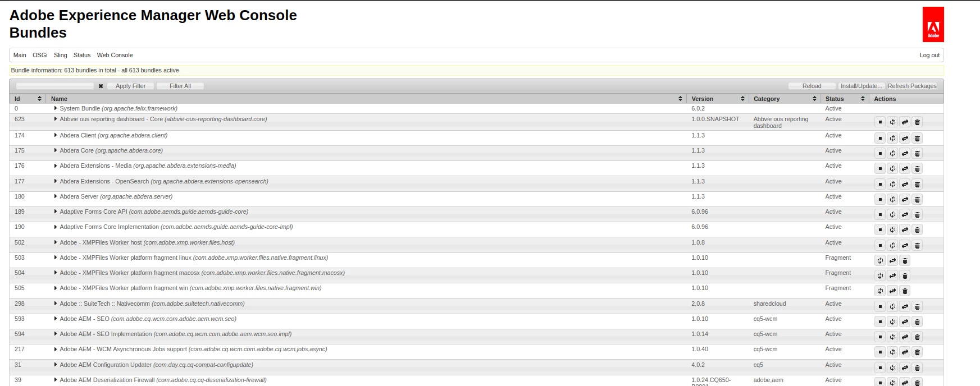
Task: Click Filter All button
Action: (180, 86)
